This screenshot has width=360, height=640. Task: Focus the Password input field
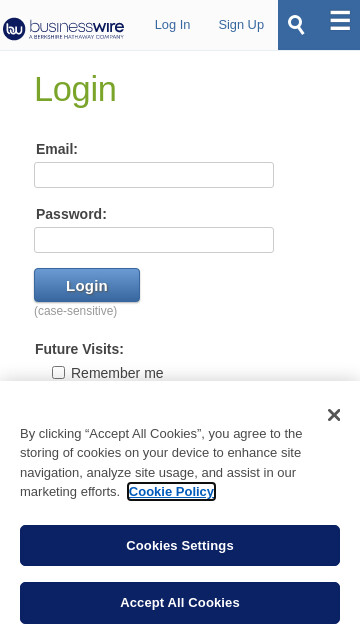pyautogui.click(x=154, y=240)
